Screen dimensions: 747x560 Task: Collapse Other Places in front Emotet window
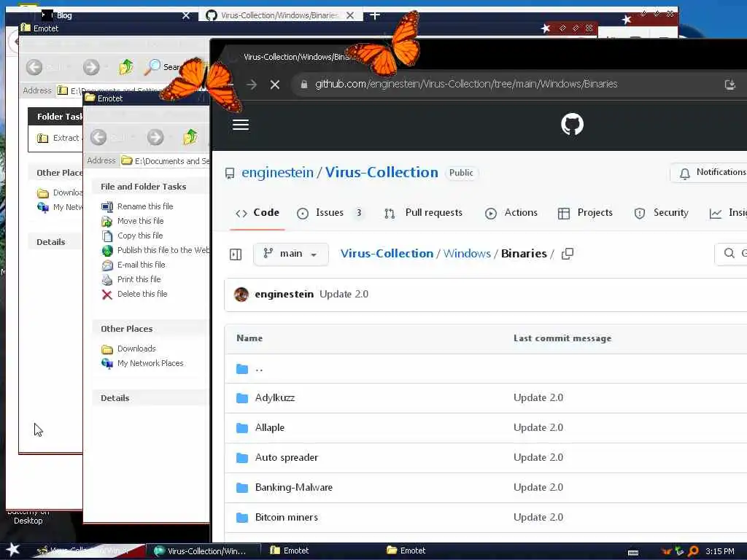tap(127, 329)
